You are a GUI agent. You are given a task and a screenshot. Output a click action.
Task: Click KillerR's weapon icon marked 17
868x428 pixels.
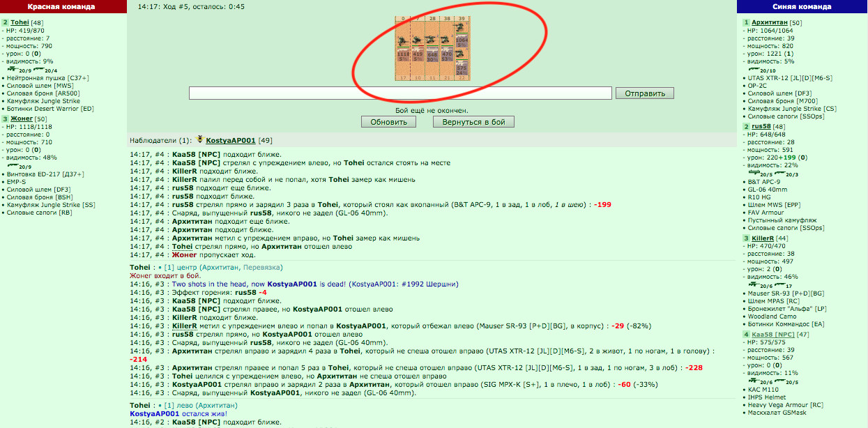pyautogui.click(x=780, y=284)
